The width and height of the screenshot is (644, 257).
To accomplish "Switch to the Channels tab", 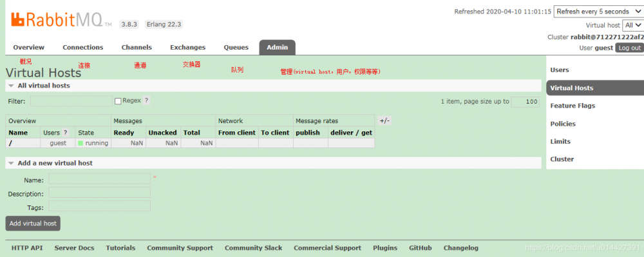I will tap(137, 47).
